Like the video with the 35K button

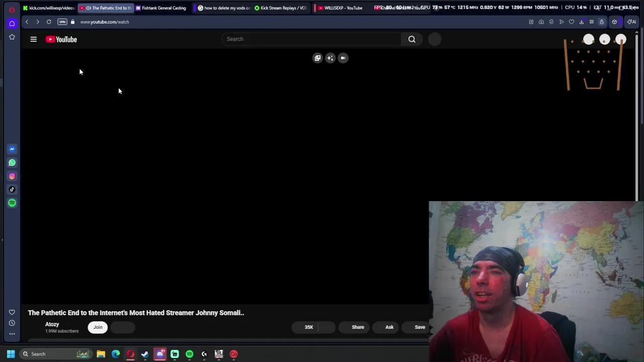click(x=305, y=327)
